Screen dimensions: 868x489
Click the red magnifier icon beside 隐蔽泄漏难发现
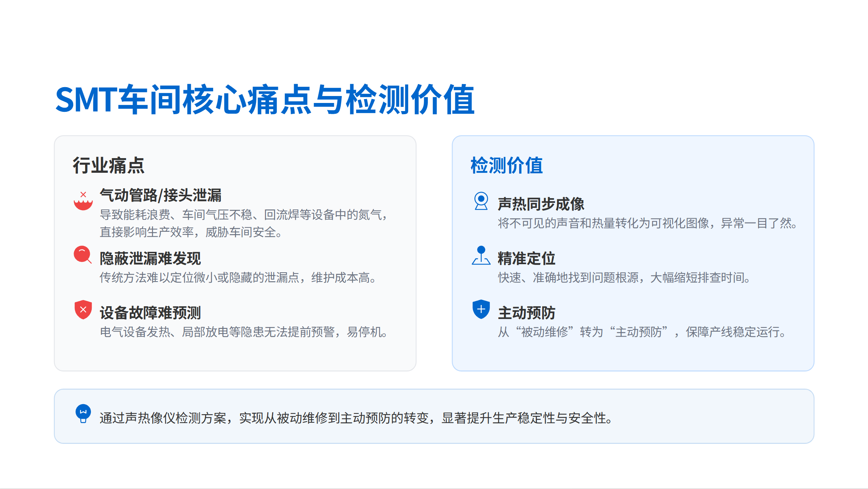coord(82,255)
